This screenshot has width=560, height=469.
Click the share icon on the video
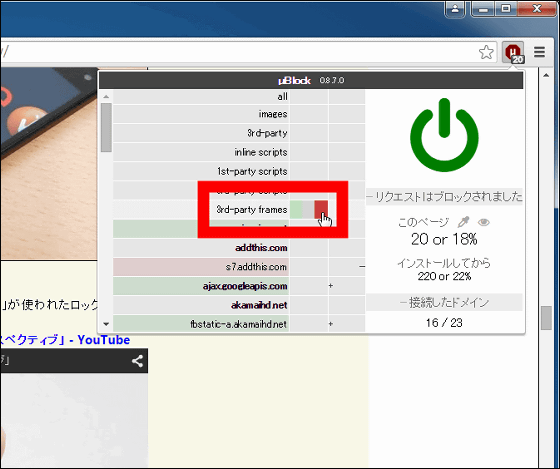click(137, 361)
